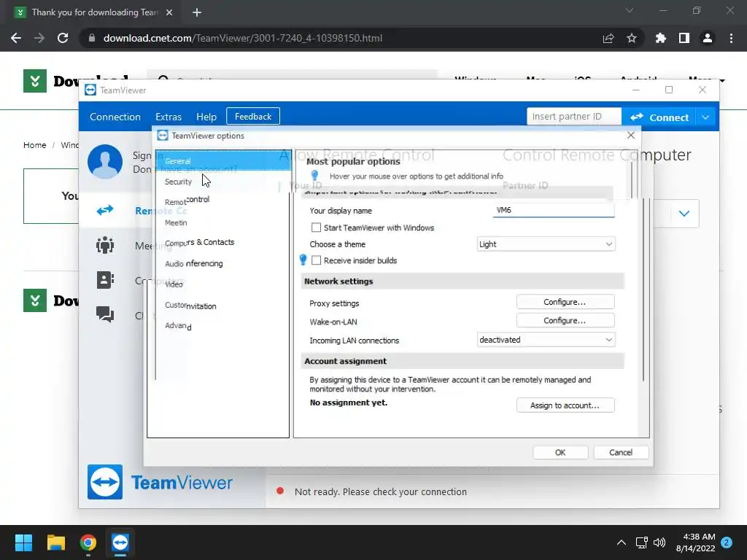Enable Start TeamViewer with Windows checkbox
This screenshot has height=560, width=747.
(x=316, y=227)
